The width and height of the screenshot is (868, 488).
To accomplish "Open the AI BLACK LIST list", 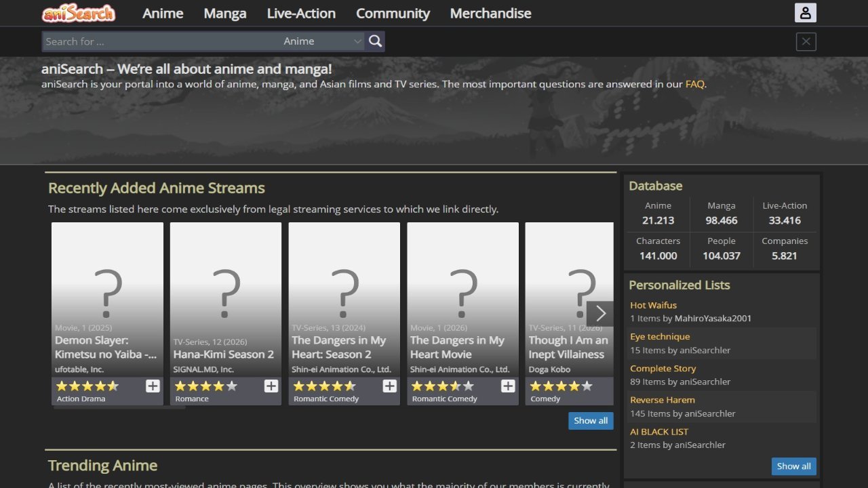I will click(659, 432).
